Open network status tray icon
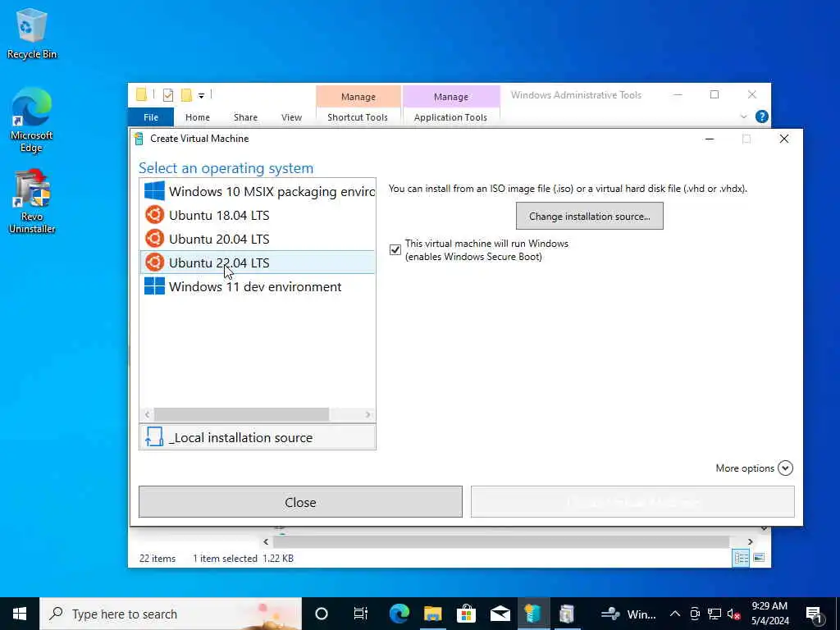 [x=714, y=614]
